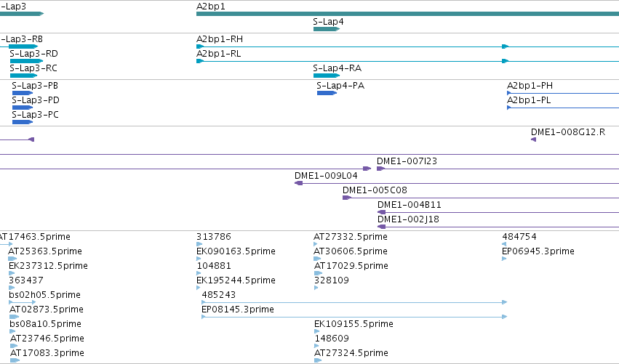Select the DME1-002J18 feature arrowhead

coord(381,227)
